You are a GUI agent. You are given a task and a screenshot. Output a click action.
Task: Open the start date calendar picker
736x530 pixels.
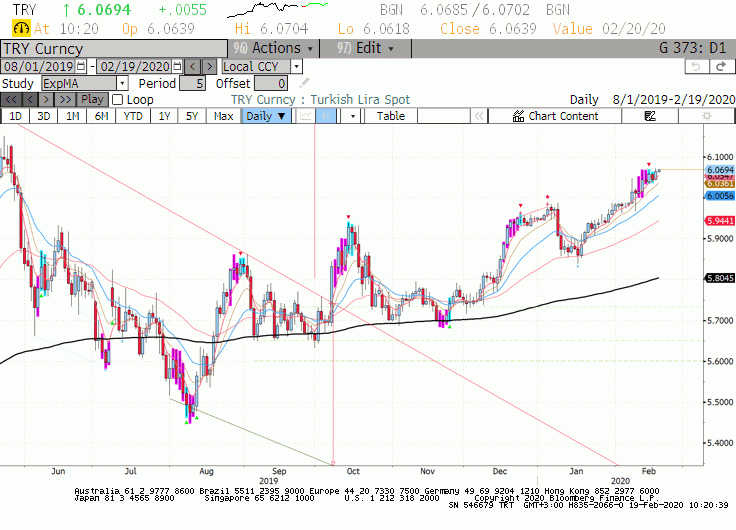[81, 66]
